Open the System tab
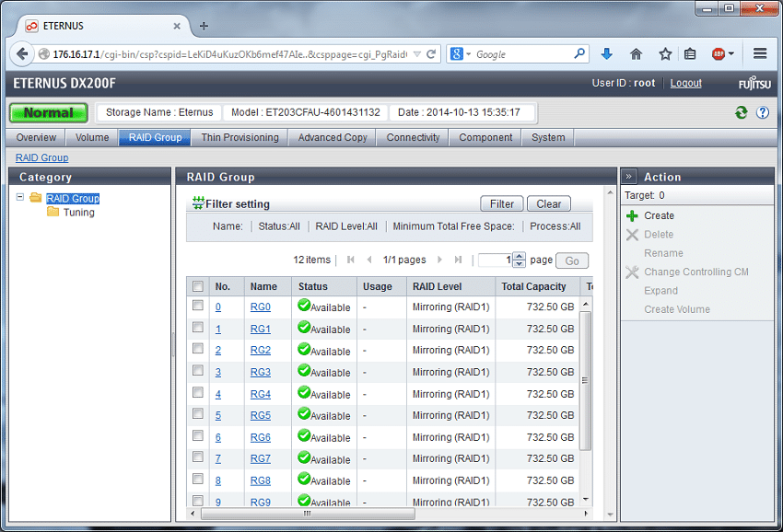Image resolution: width=783 pixels, height=532 pixels. pos(548,137)
